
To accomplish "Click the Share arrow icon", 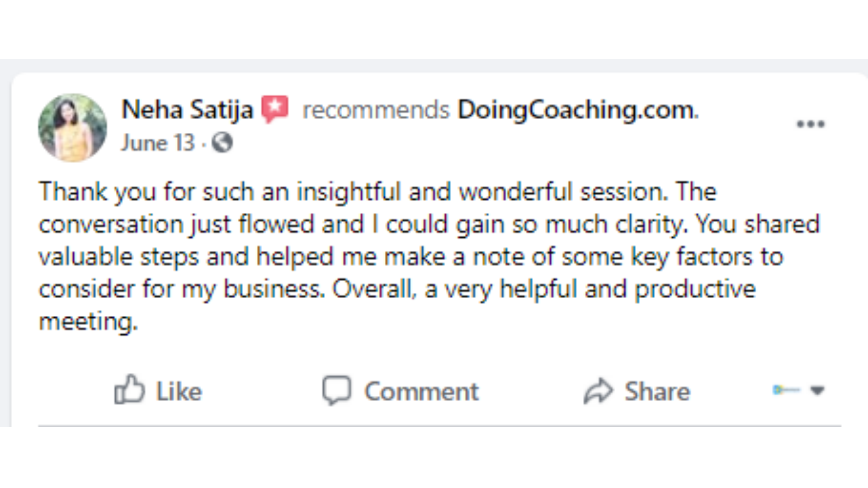I will point(598,390).
